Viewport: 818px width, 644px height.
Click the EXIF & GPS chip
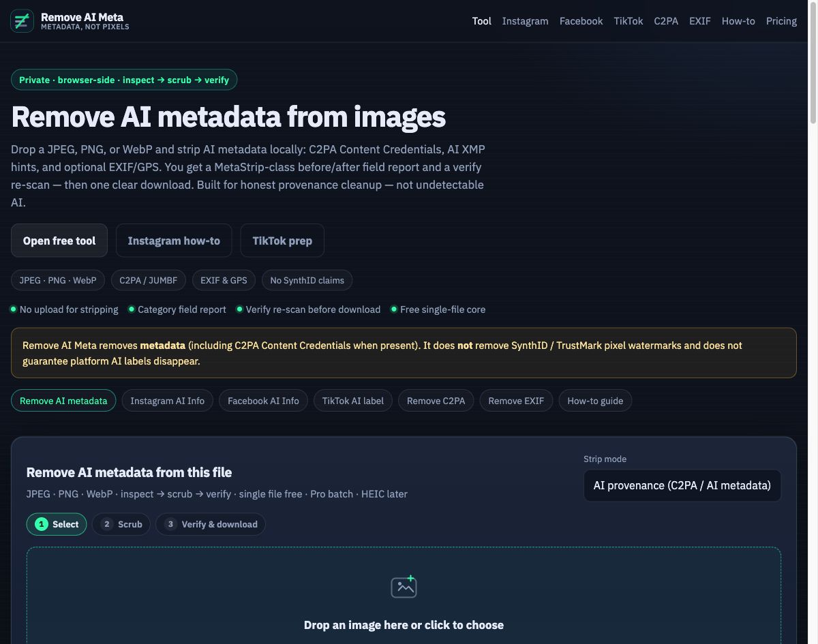tap(224, 280)
